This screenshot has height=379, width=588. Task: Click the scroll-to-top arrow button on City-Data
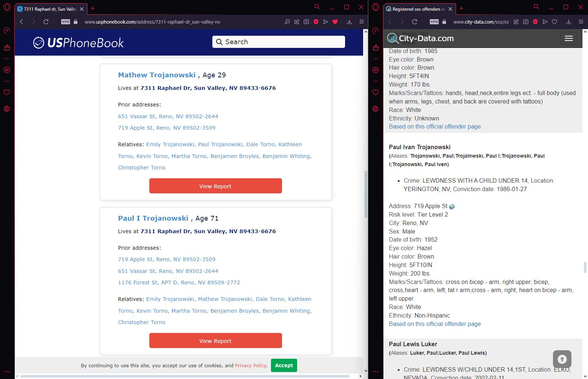(562, 359)
